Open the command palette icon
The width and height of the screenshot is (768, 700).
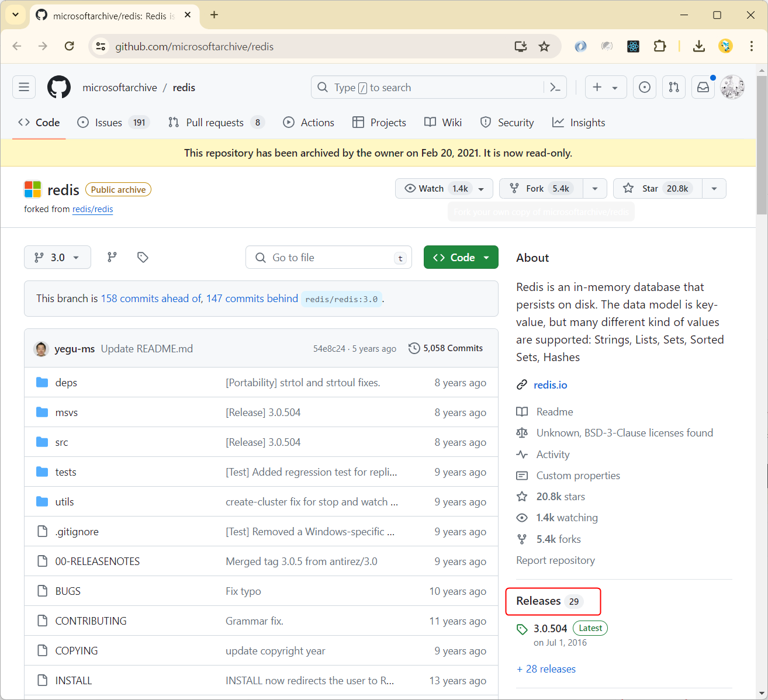[555, 87]
